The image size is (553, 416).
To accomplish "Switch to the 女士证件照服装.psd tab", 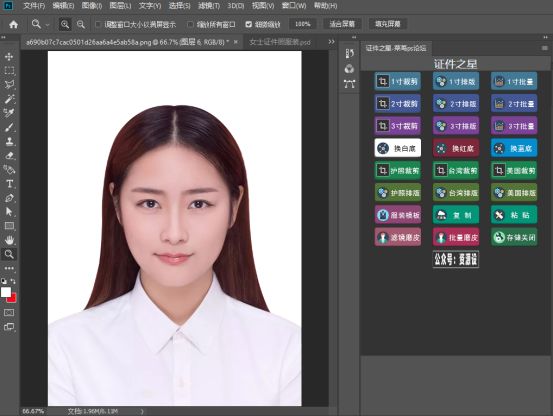I will point(280,42).
